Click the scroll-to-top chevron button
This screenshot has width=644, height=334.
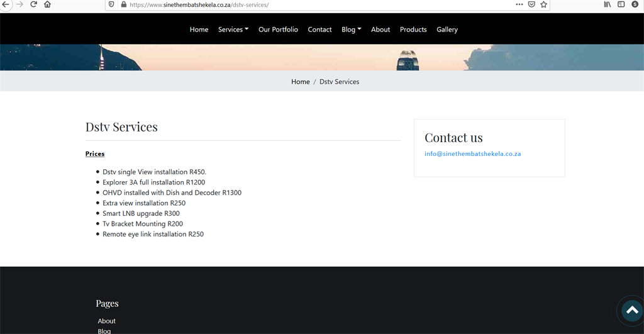[x=632, y=311]
